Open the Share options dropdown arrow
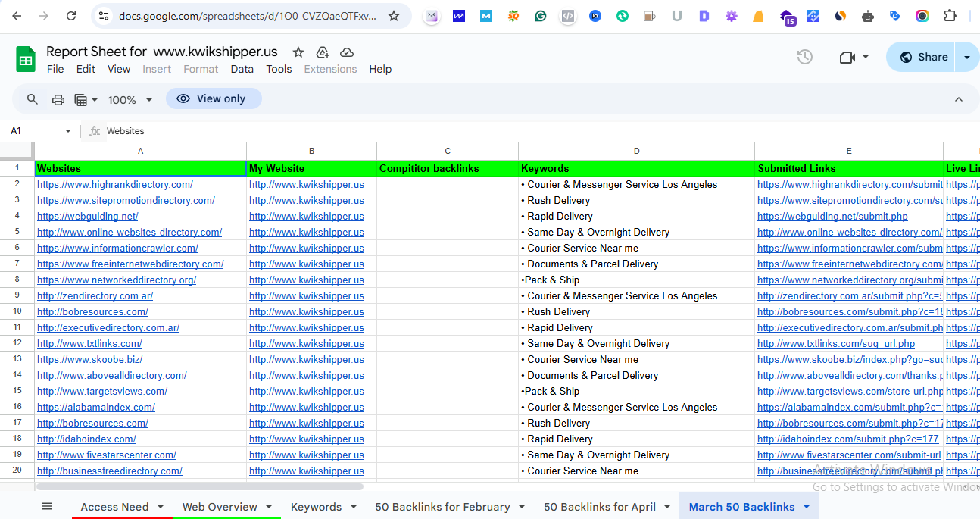The image size is (980, 519). coord(966,57)
